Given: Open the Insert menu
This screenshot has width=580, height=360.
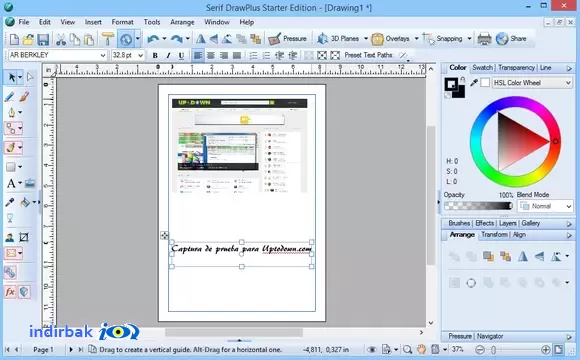Looking at the screenshot, I should 93,22.
